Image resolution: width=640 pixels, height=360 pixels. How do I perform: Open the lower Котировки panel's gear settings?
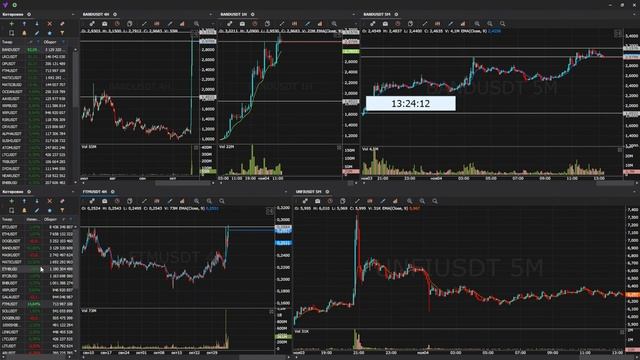tap(29, 191)
